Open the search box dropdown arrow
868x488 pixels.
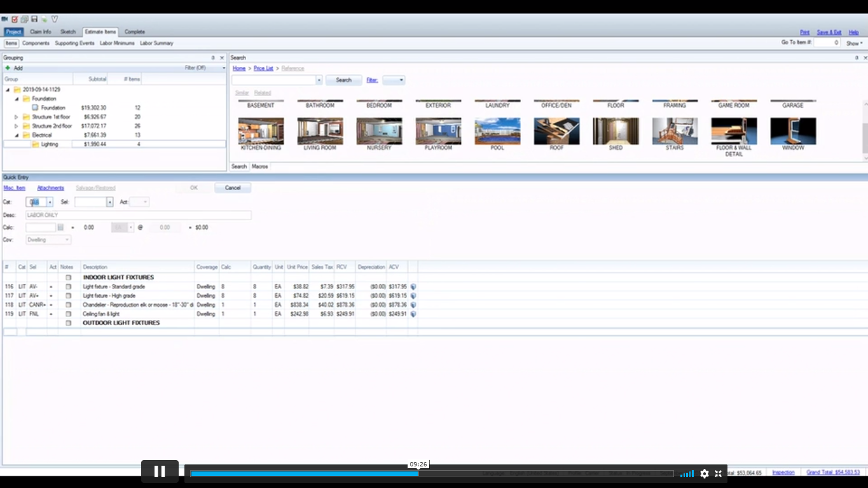[319, 80]
